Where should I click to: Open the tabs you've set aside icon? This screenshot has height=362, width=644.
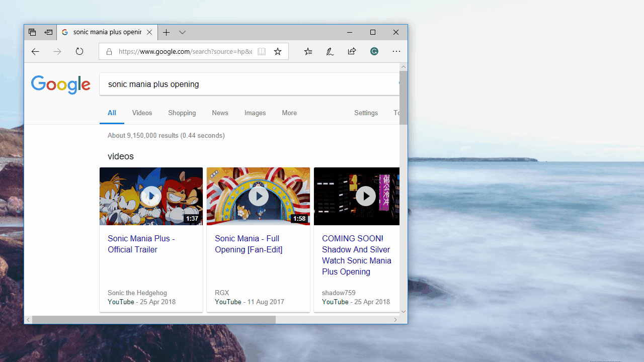[x=32, y=32]
